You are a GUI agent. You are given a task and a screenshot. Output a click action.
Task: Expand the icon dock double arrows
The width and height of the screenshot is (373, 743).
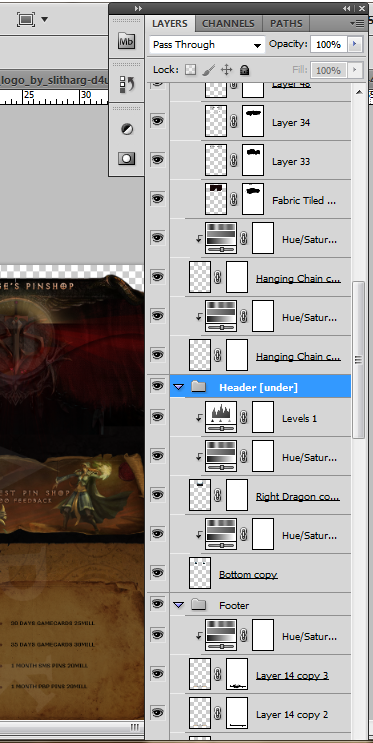click(138, 9)
